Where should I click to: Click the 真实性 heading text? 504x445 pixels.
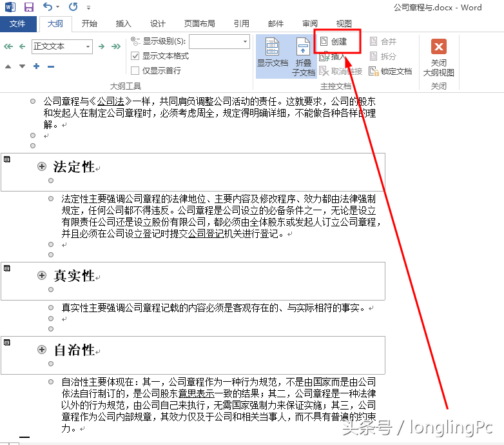click(74, 276)
